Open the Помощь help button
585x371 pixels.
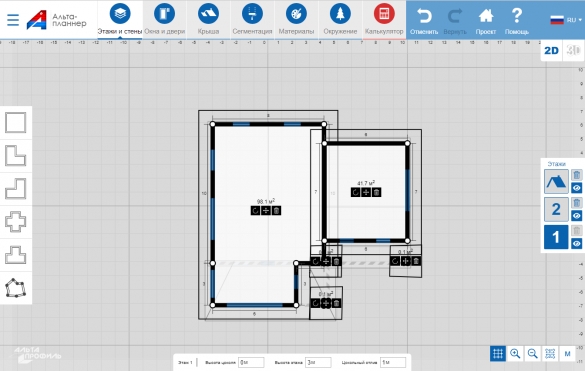[x=517, y=21]
